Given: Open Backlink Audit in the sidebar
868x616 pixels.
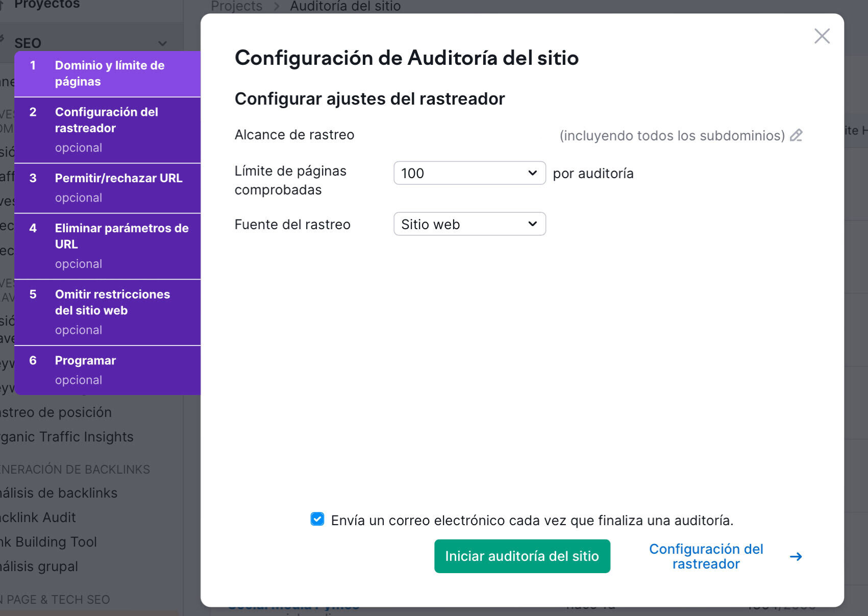Looking at the screenshot, I should (x=37, y=517).
